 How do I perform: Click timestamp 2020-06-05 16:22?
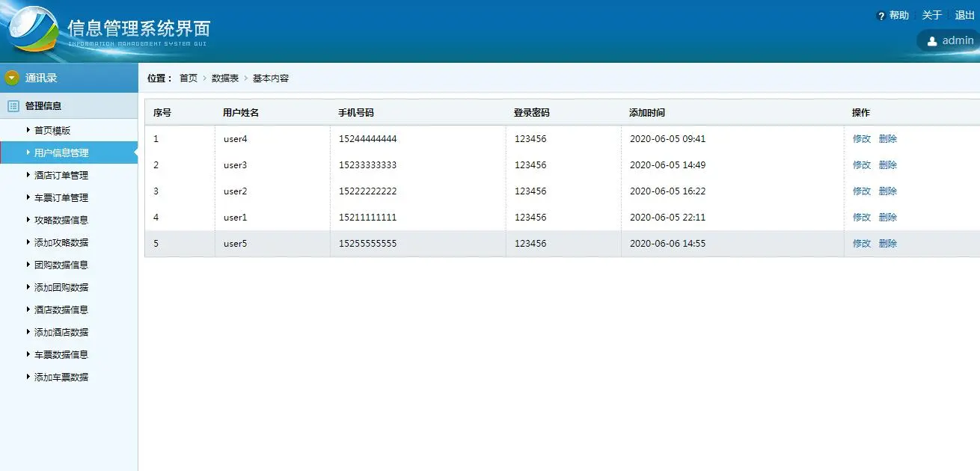667,191
